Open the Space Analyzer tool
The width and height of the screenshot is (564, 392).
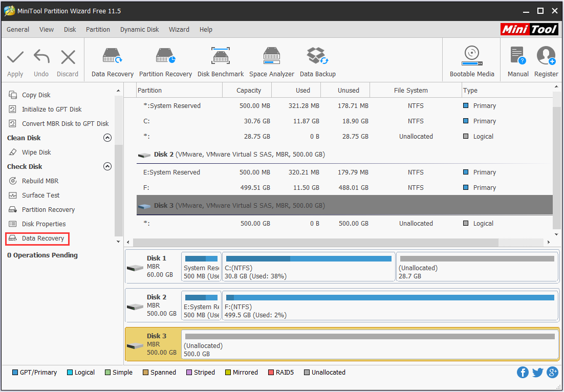pos(272,62)
